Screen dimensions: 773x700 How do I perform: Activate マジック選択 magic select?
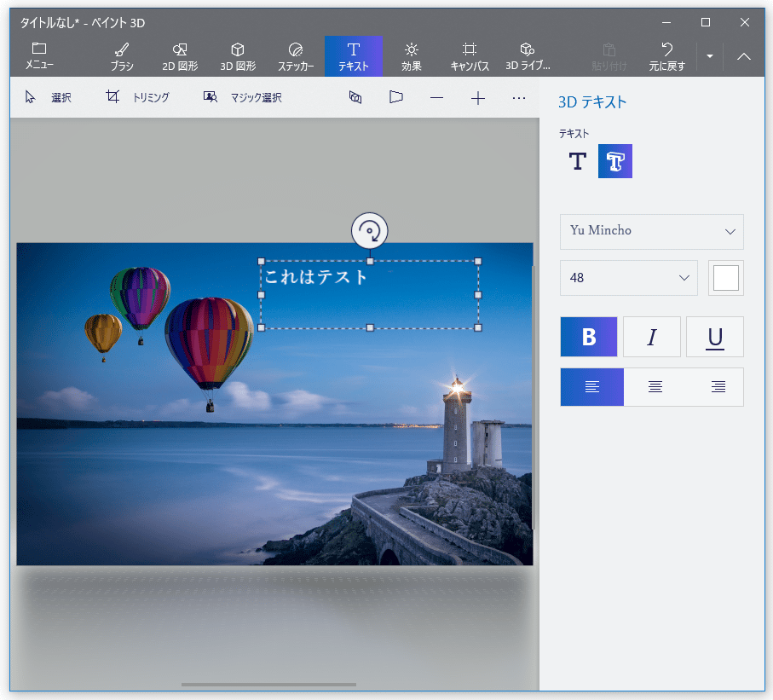click(x=243, y=97)
